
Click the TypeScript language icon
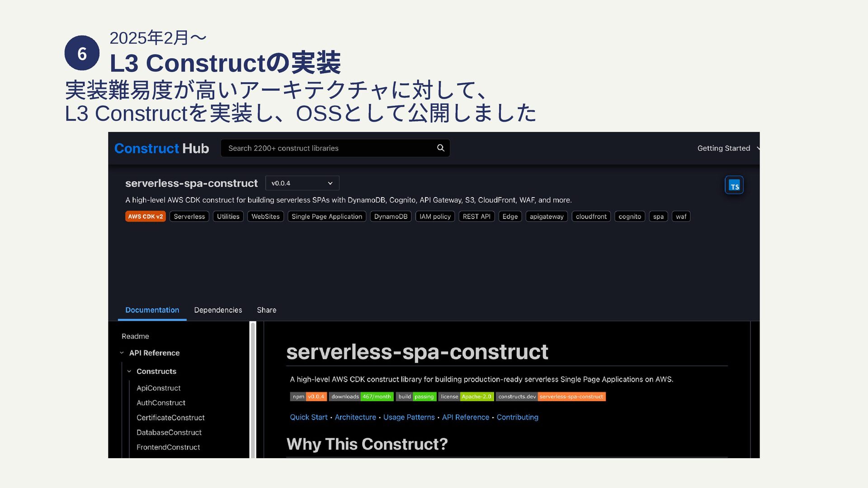(x=734, y=185)
